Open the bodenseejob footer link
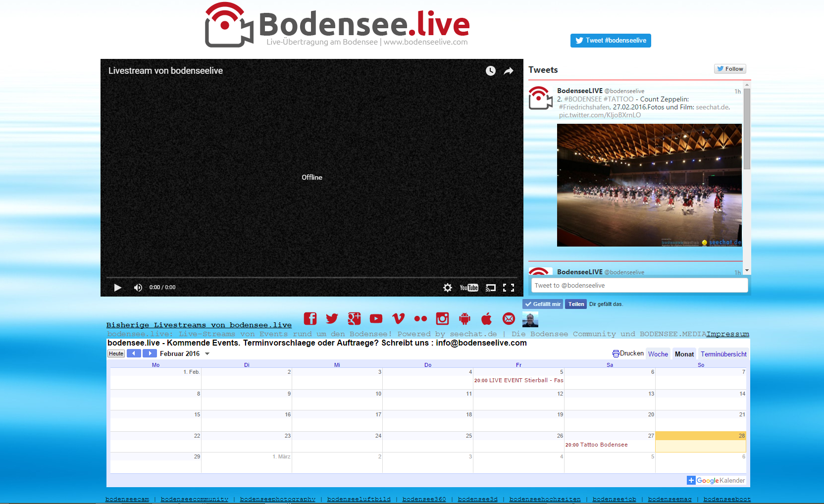824x504 pixels. click(x=615, y=499)
